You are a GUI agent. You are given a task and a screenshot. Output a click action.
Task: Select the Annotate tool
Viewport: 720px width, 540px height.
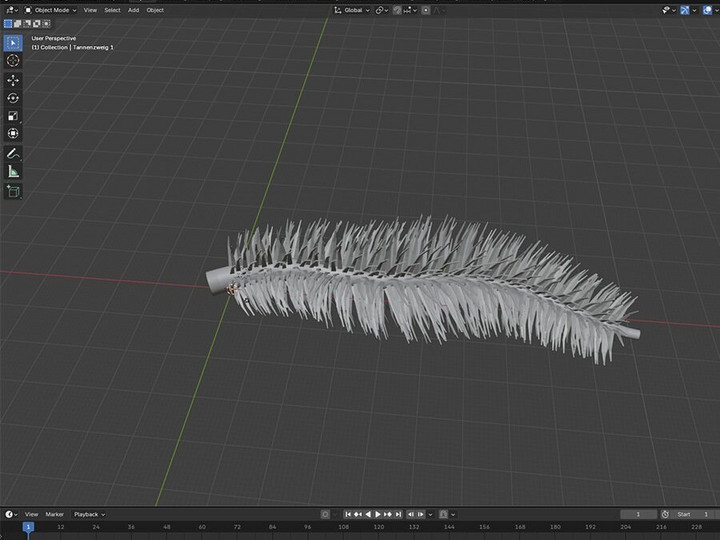[x=13, y=154]
